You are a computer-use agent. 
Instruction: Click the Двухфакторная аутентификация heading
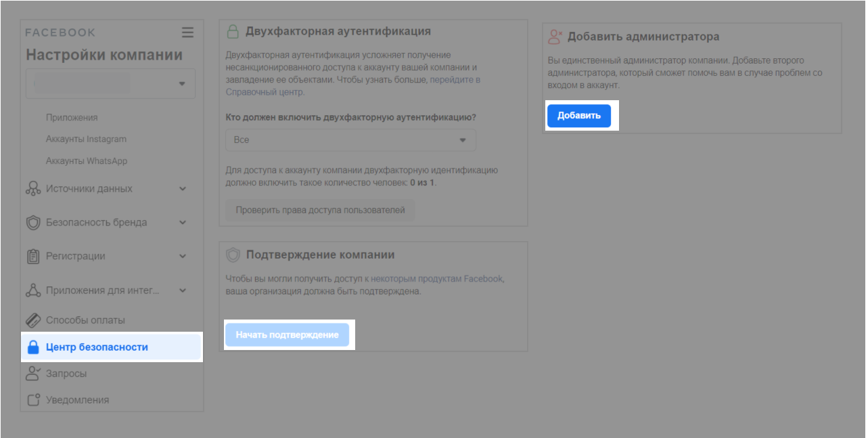pyautogui.click(x=338, y=31)
